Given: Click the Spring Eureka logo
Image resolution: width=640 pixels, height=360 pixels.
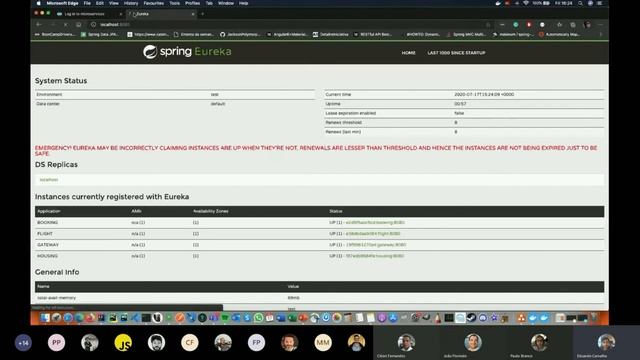Looking at the screenshot, I should [187, 52].
